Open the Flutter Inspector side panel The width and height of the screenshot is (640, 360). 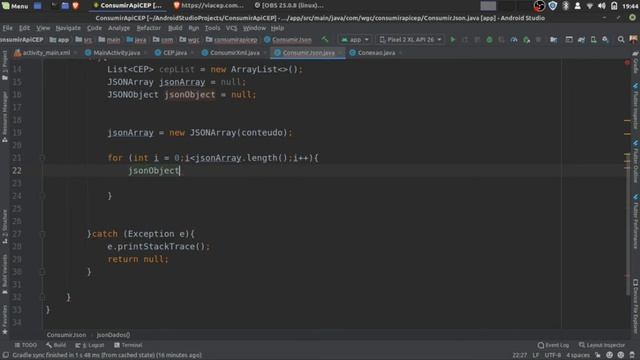[636, 107]
